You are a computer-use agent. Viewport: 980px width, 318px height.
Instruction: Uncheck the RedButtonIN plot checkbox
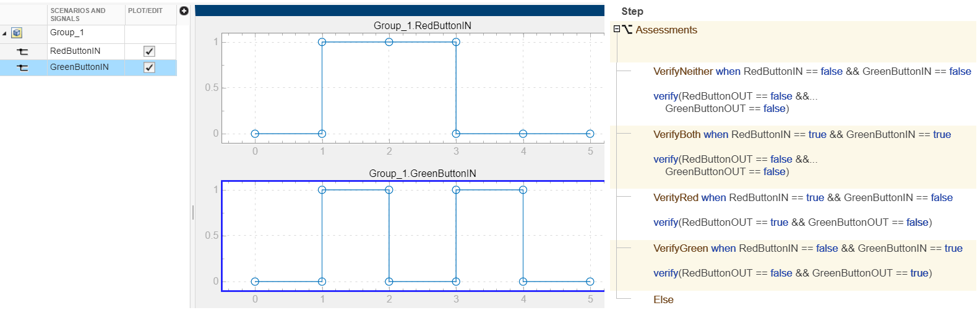tap(149, 51)
